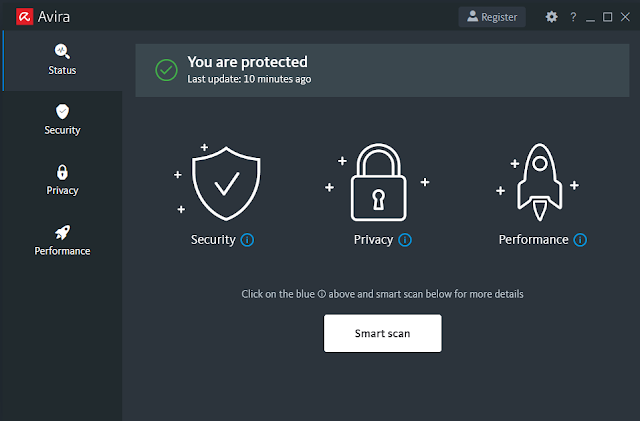Click the large Security shield icon
The height and width of the screenshot is (421, 640).
227,185
